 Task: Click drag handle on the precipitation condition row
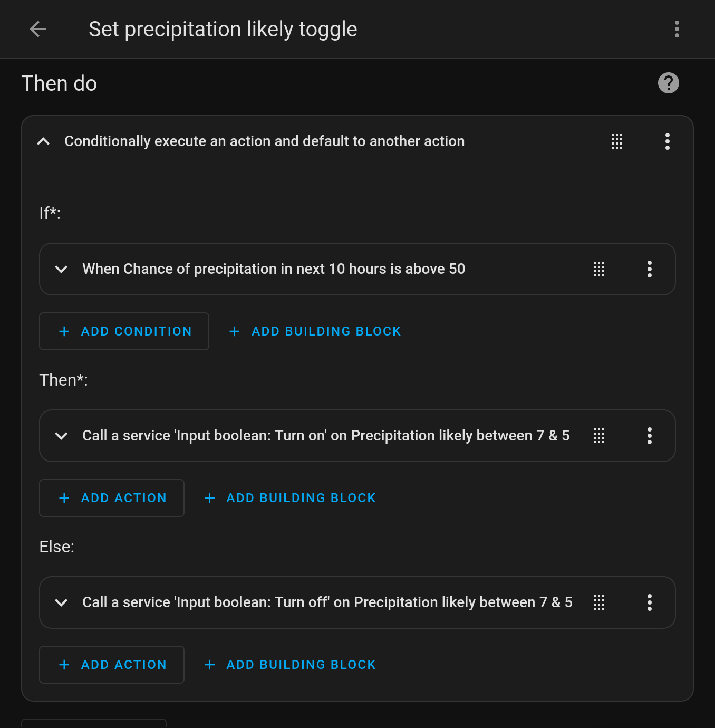pos(599,269)
